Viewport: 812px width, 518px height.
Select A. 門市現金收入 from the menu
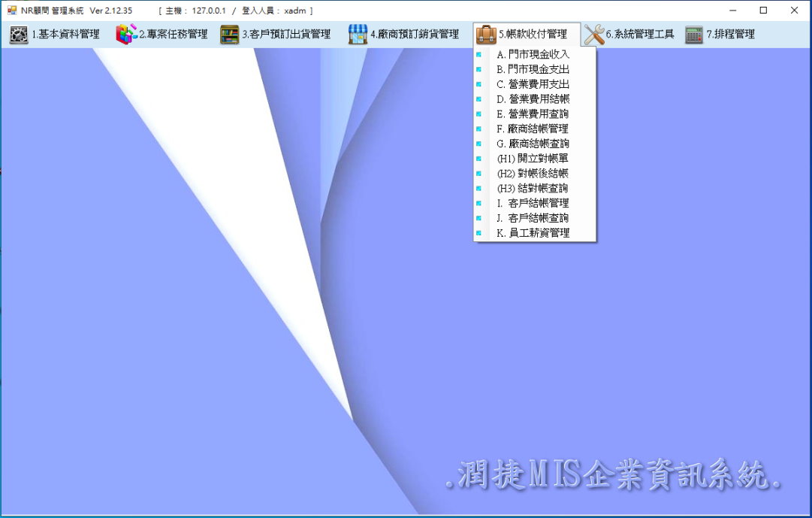click(533, 55)
